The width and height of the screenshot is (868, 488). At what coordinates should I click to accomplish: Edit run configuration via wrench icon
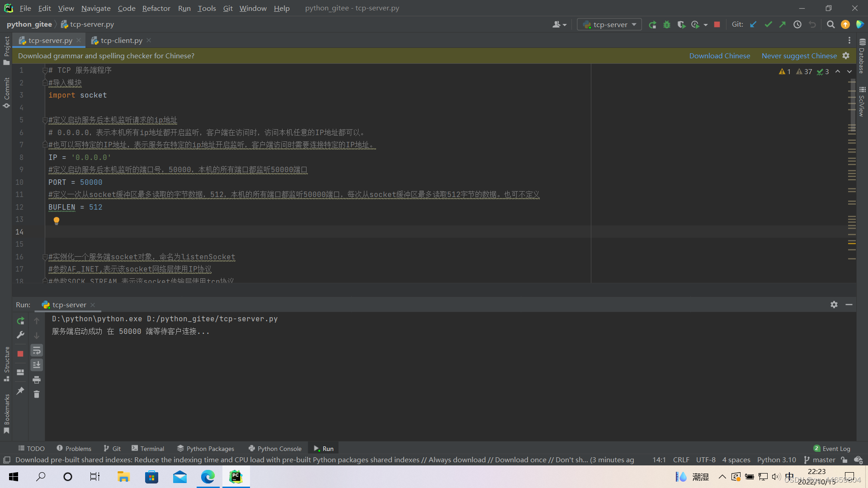click(x=20, y=335)
